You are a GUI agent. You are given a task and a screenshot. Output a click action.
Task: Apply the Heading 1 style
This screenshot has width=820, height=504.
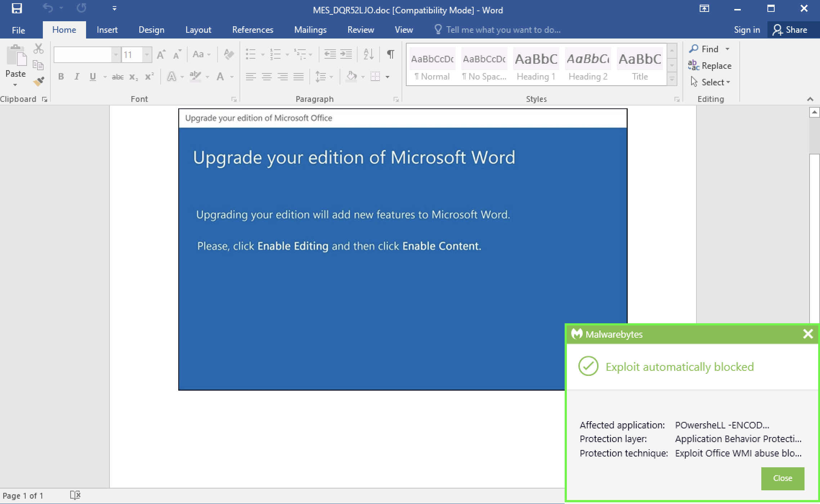point(536,65)
